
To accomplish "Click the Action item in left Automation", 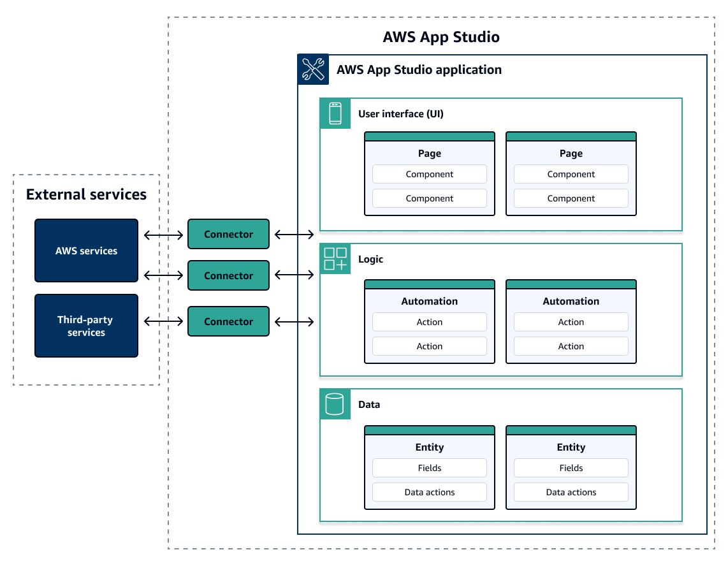I will pyautogui.click(x=429, y=322).
